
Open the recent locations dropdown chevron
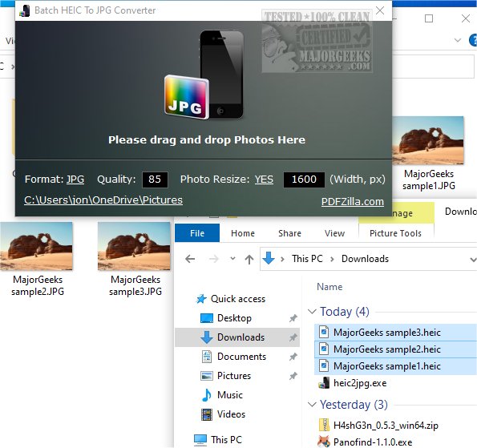(x=232, y=259)
